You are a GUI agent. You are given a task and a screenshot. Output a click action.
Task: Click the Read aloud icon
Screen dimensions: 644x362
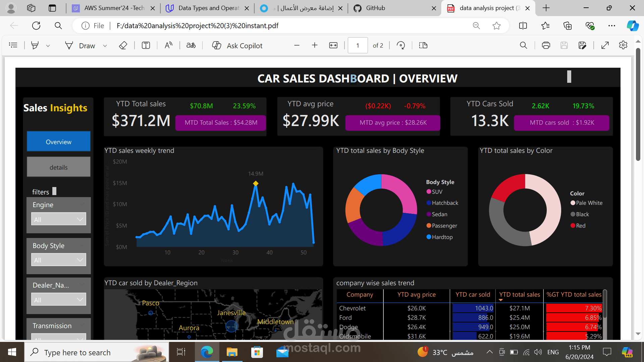click(168, 45)
